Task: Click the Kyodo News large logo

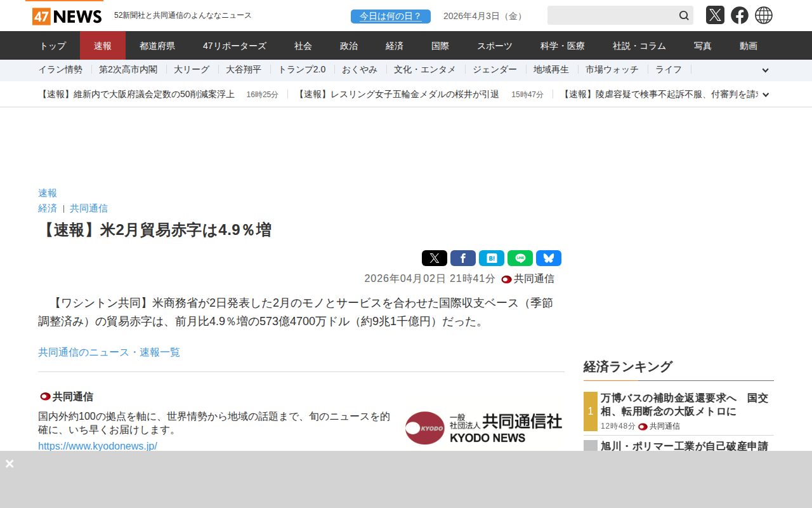Action: point(483,428)
